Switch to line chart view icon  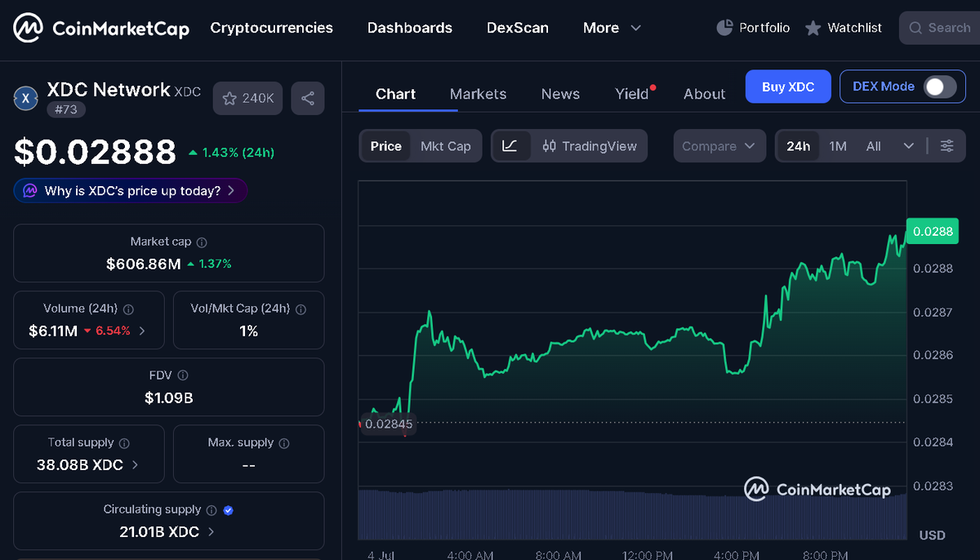tap(510, 146)
